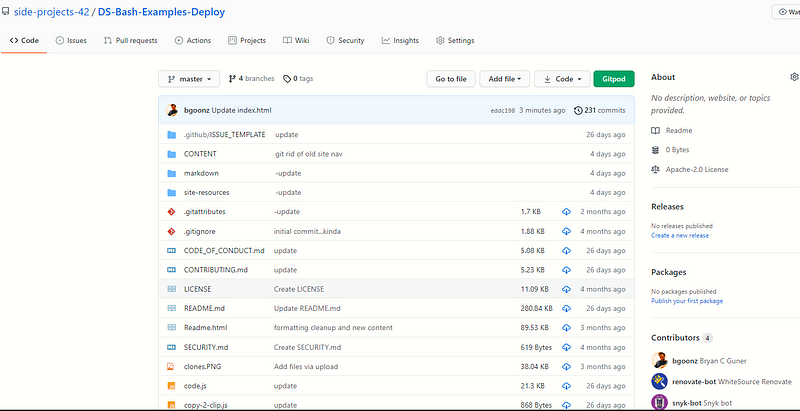
Task: View the 231 commits history link
Action: coord(599,110)
